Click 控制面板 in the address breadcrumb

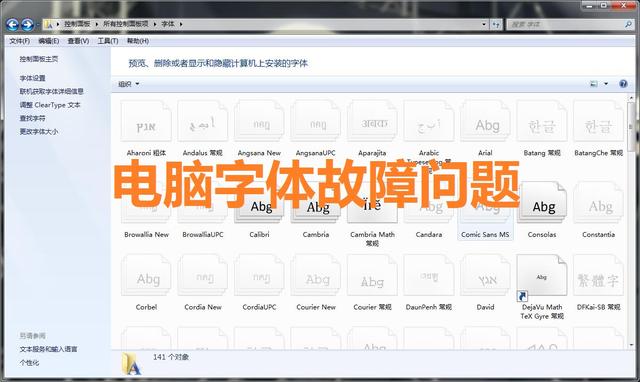[x=77, y=24]
